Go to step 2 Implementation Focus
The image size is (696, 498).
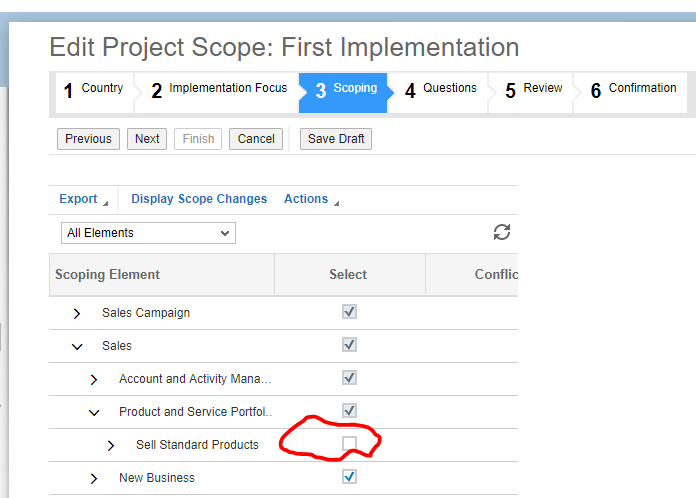(x=219, y=90)
